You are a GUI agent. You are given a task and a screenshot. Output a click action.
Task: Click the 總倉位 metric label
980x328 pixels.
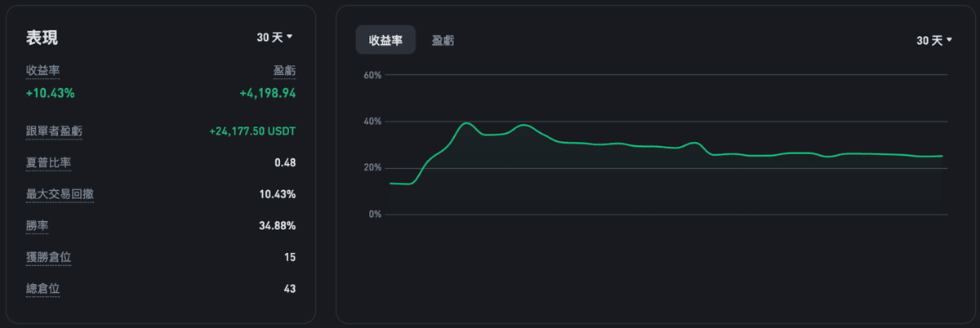[x=42, y=288]
